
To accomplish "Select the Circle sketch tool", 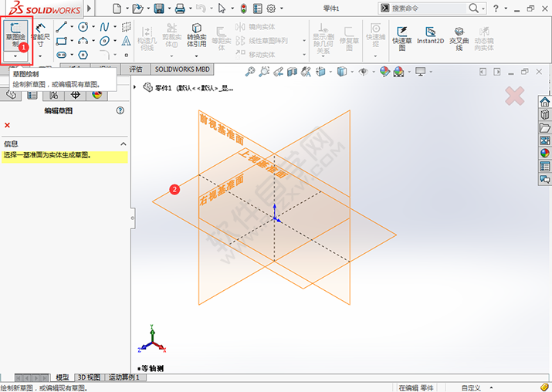I will pos(83,27).
